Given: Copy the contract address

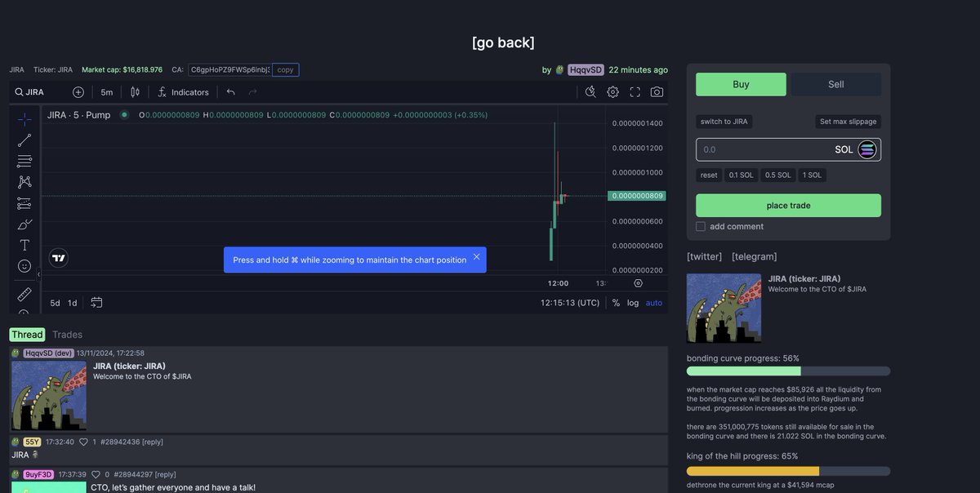Looking at the screenshot, I should click(285, 70).
